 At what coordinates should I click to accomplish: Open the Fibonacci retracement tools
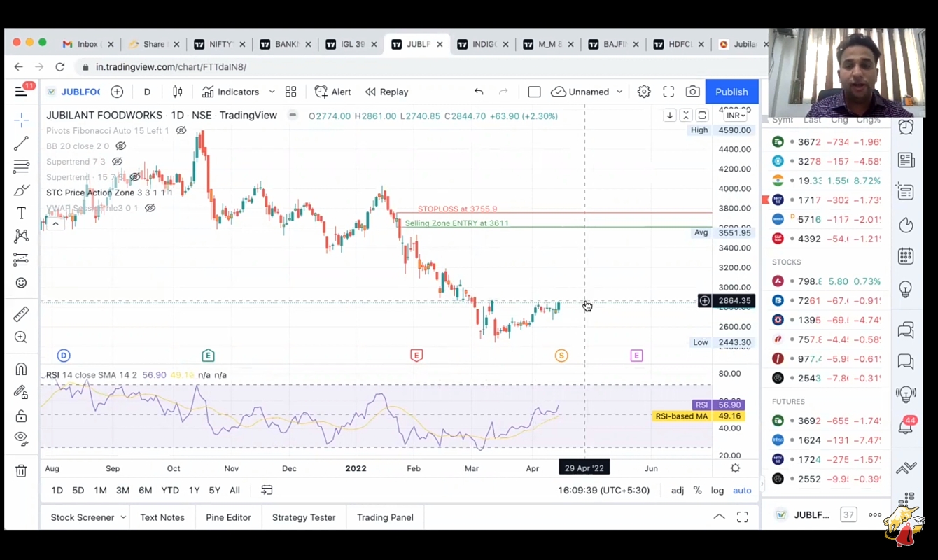point(21,167)
